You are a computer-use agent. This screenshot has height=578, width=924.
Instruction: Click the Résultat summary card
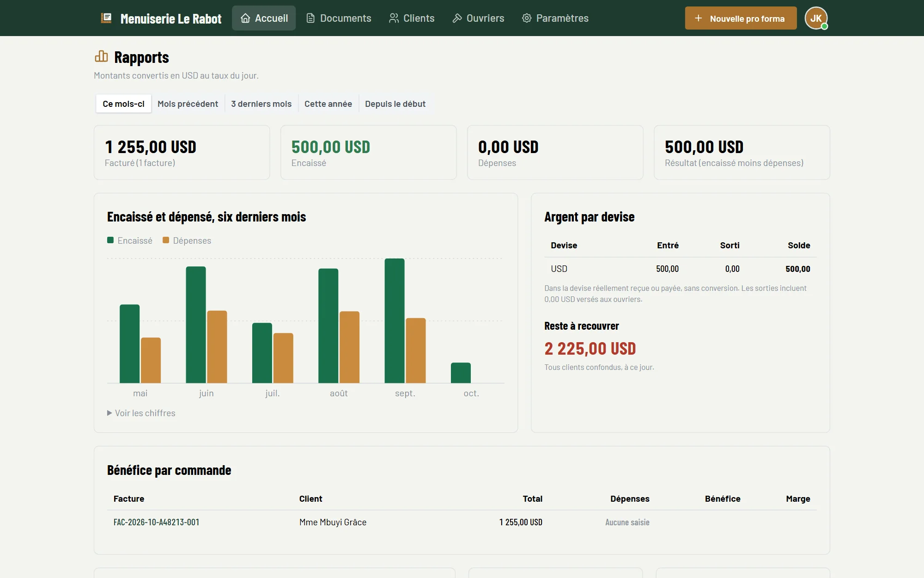(x=742, y=152)
